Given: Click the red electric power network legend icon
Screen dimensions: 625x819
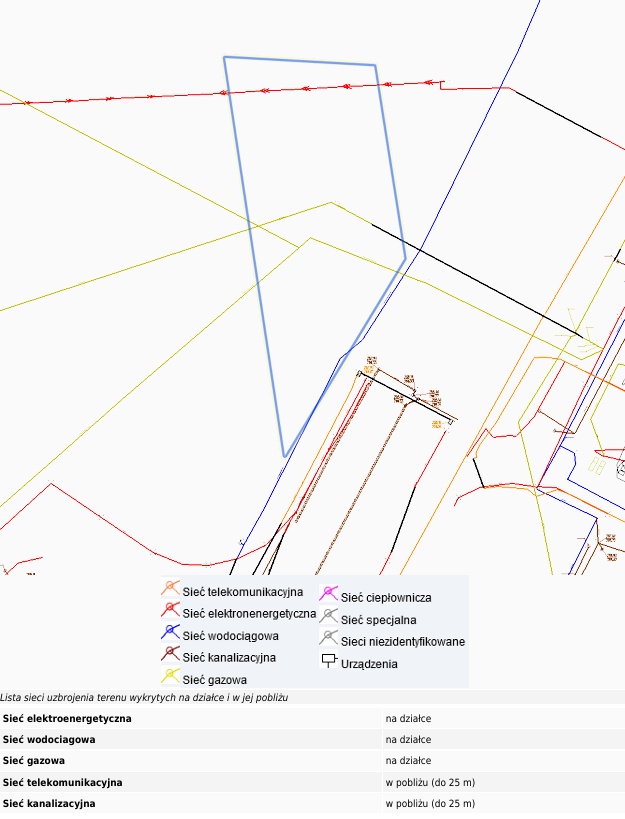Looking at the screenshot, I should click(170, 611).
